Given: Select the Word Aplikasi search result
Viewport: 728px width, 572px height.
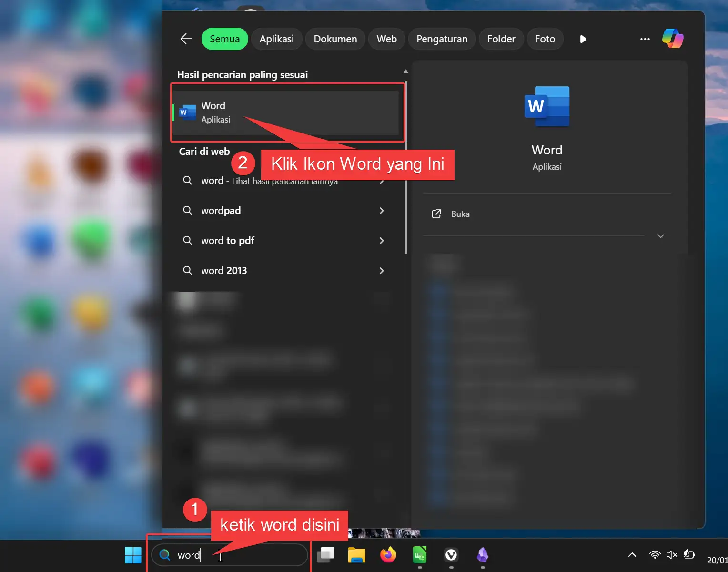Looking at the screenshot, I should [287, 112].
